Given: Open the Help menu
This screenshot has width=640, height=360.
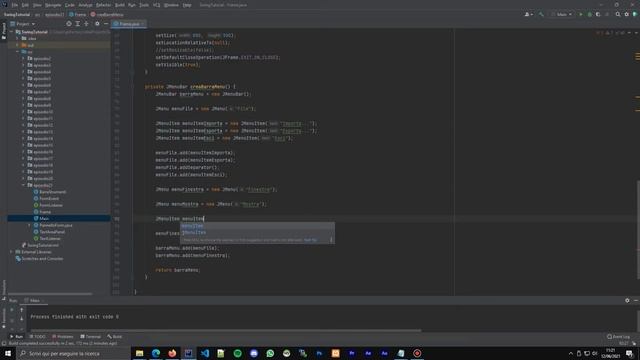Looking at the screenshot, I should coord(187,5).
